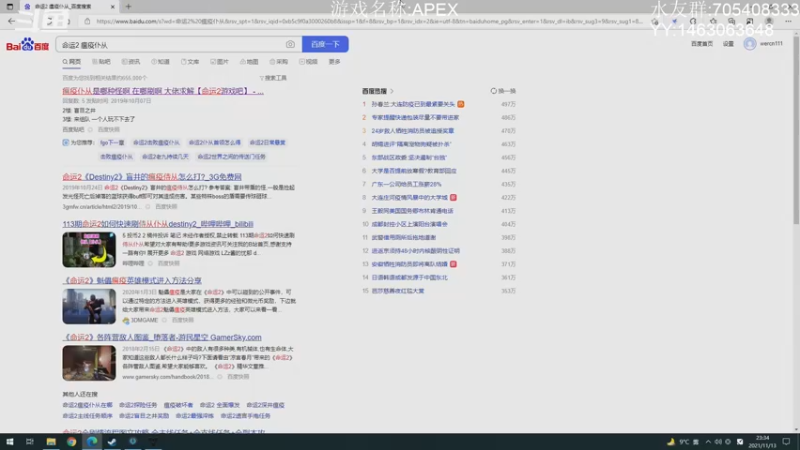Click the volume icon in system tray

coord(718,442)
